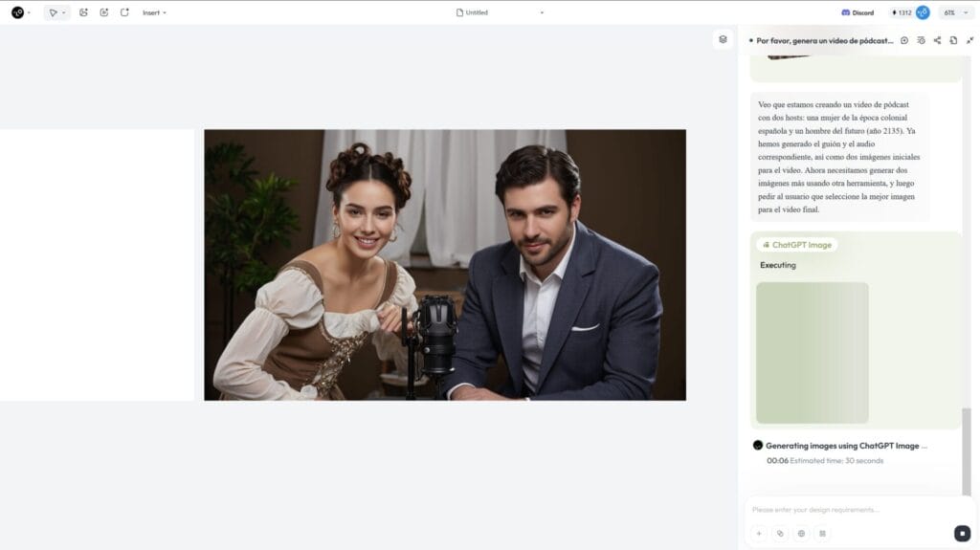Select the podcast hosts image on canvas

click(x=445, y=265)
